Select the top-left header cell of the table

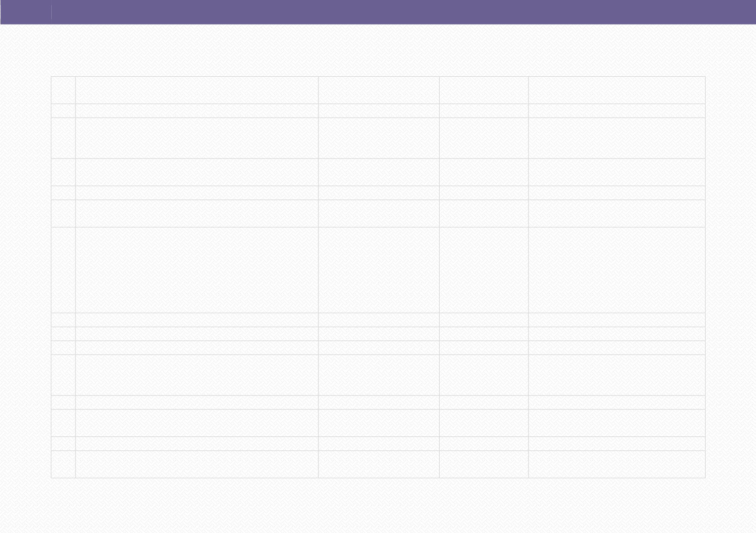[63, 90]
